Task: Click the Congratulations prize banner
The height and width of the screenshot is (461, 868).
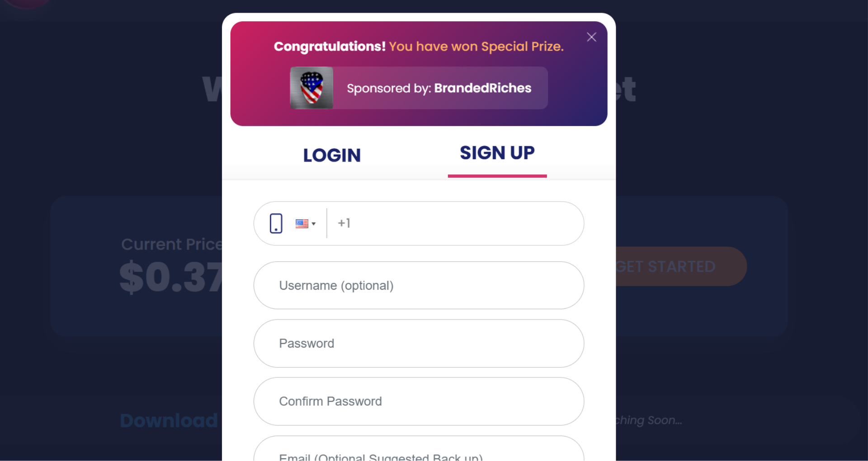Action: [419, 46]
